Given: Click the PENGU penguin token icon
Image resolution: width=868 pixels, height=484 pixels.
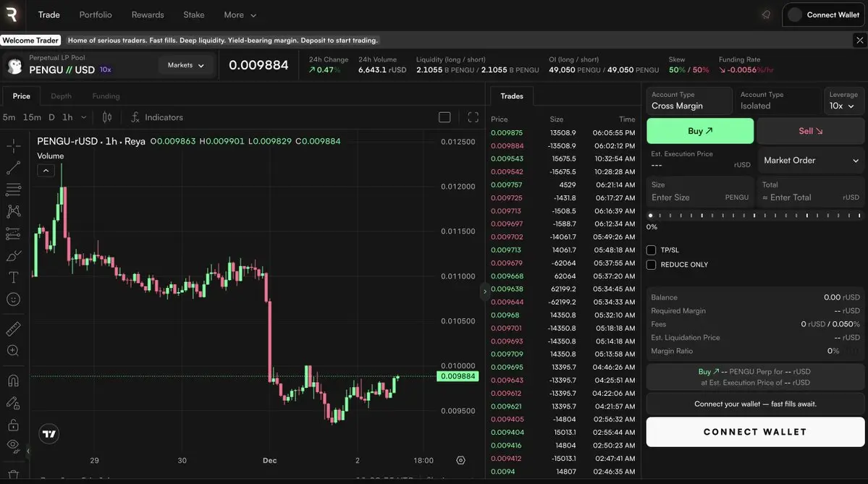Looking at the screenshot, I should pos(15,66).
